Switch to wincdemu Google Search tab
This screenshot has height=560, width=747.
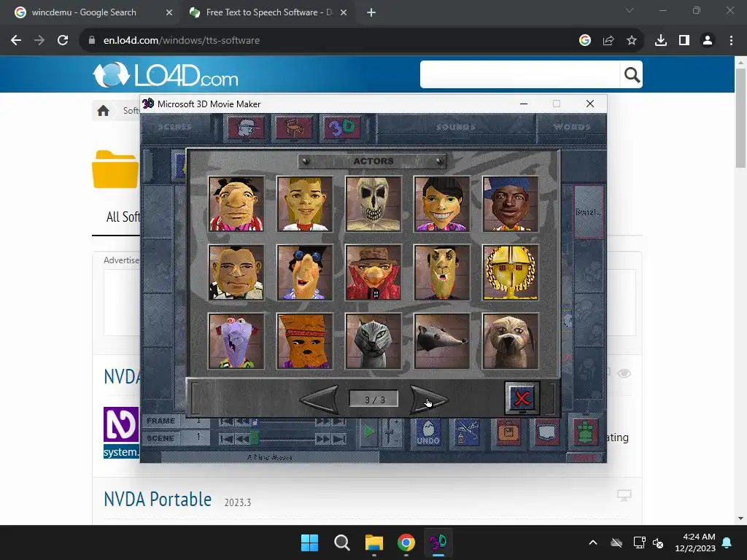point(91,12)
